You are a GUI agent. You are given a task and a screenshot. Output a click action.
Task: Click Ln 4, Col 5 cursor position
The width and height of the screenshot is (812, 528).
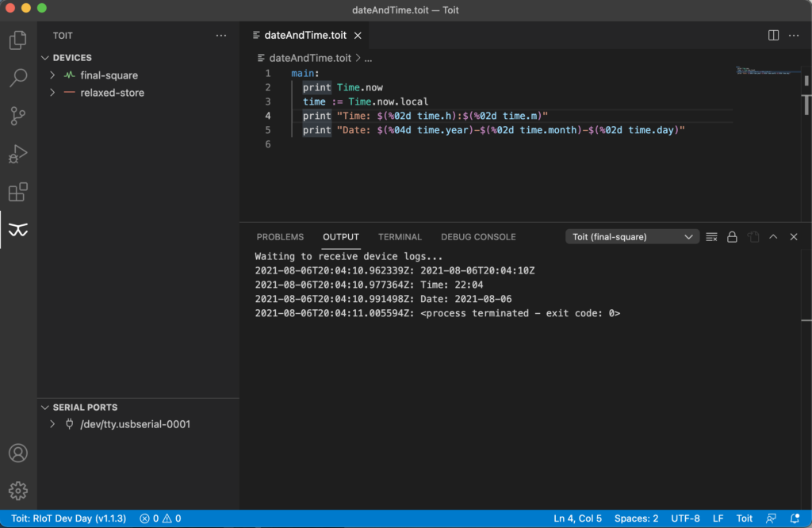pyautogui.click(x=577, y=518)
